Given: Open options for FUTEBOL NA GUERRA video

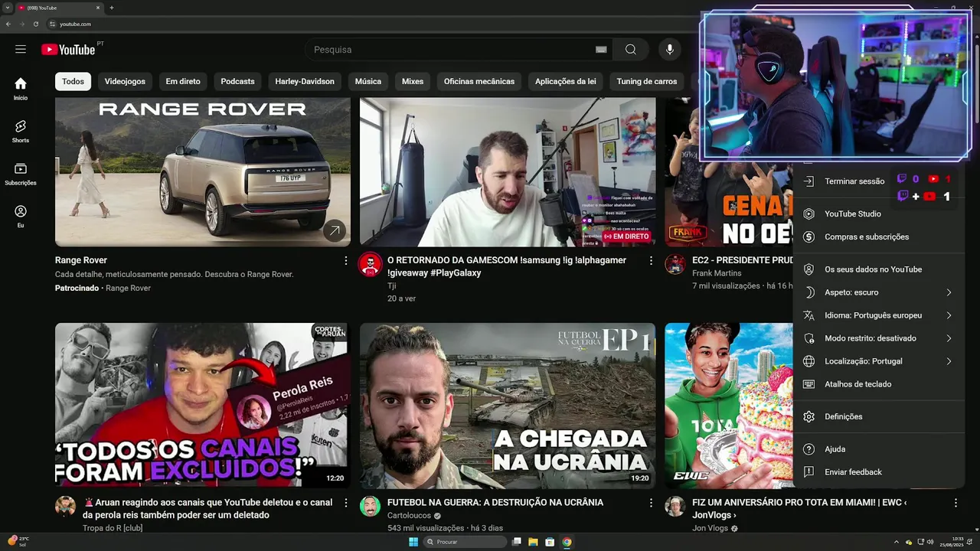Looking at the screenshot, I should [651, 503].
